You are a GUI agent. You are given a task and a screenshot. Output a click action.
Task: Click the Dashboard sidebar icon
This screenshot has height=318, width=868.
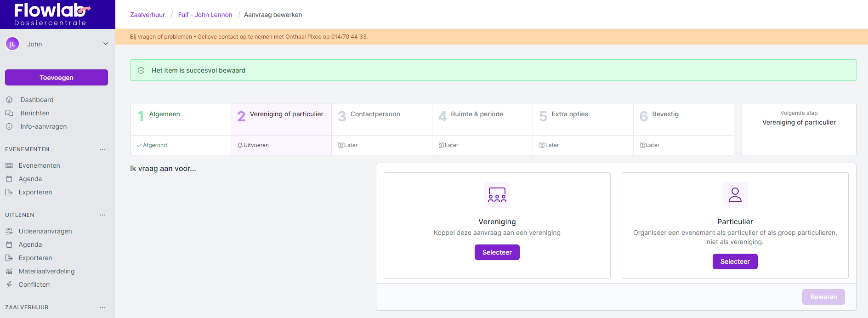(9, 100)
